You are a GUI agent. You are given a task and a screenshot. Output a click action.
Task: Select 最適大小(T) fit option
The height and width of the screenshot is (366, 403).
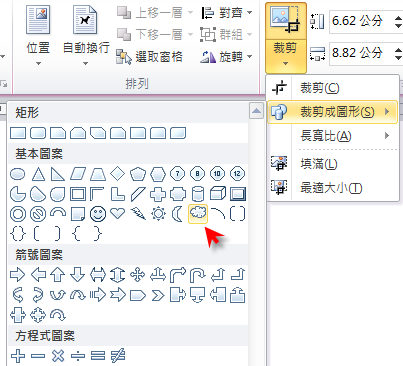[x=333, y=188]
